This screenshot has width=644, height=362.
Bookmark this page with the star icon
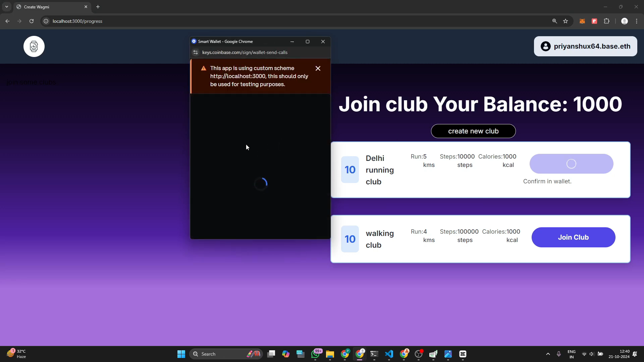[566, 21]
